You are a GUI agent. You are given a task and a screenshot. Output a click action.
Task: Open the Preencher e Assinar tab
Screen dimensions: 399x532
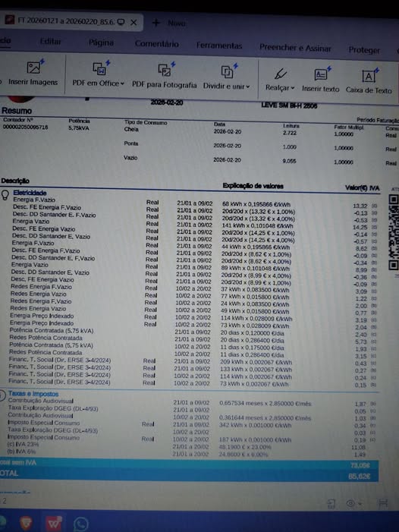pos(295,48)
